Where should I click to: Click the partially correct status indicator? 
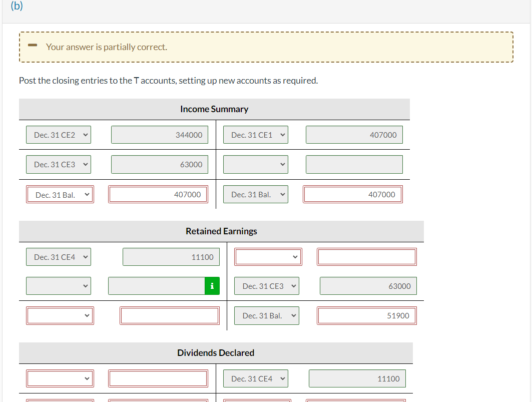[33, 47]
